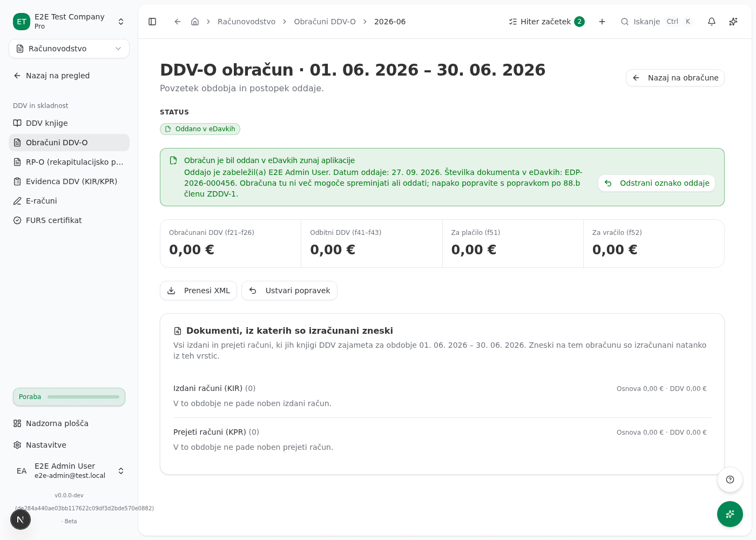The height and width of the screenshot is (540, 756).
Task: Open Evidenca DDV (KIR/KPR)
Action: (x=69, y=181)
